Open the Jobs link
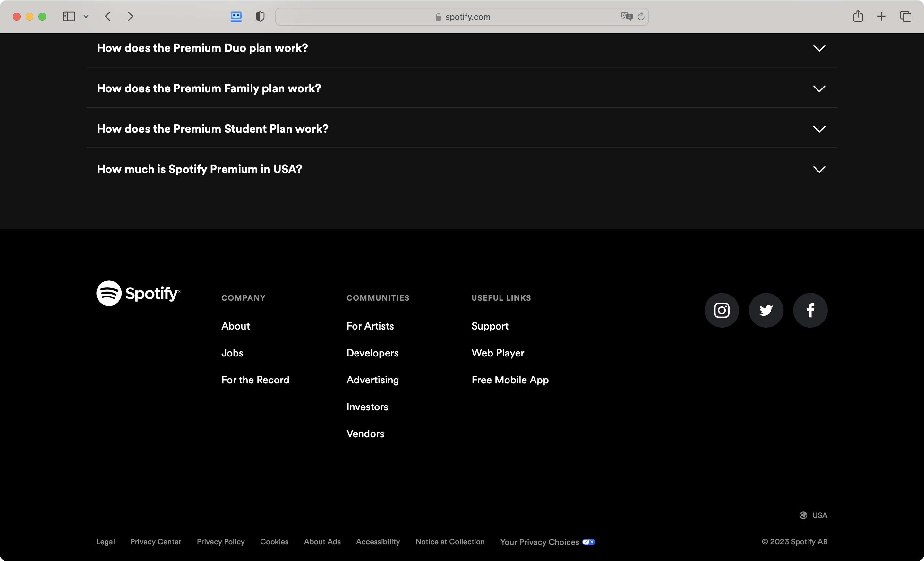This screenshot has height=561, width=924. click(232, 353)
